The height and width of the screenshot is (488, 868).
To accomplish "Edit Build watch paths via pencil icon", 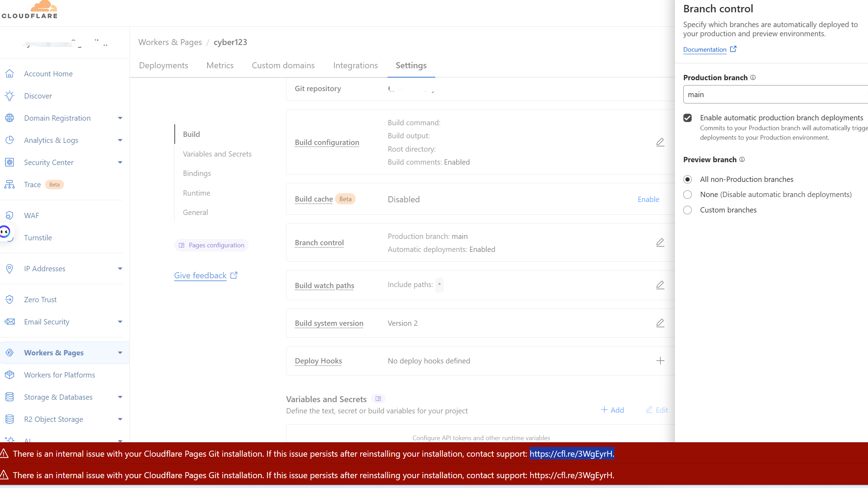I will pos(660,285).
